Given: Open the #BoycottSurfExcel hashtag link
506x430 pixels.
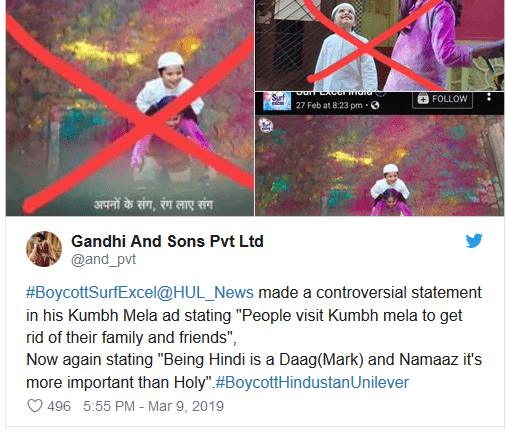Looking at the screenshot, I should [91, 292].
